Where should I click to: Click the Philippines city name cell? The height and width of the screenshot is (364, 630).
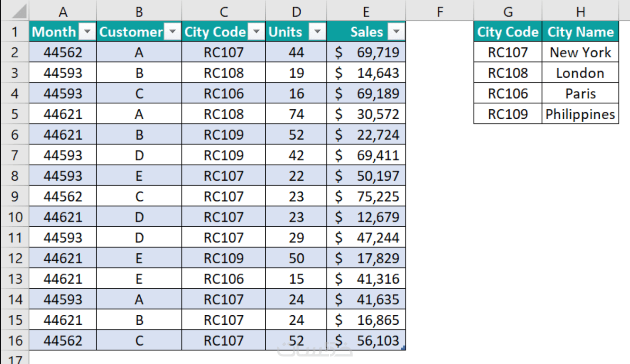click(580, 114)
